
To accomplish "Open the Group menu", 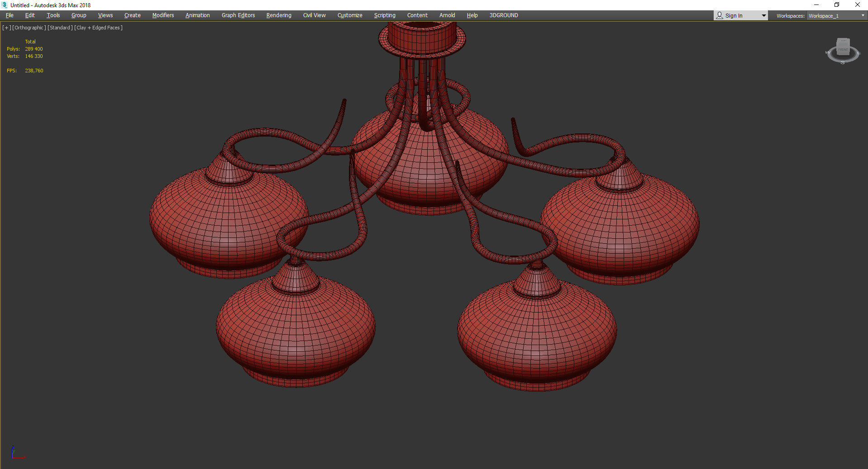I will pos(79,15).
